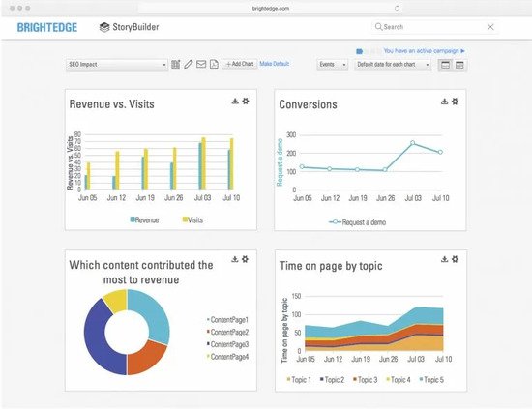Click the brightedge.com address bar

[271, 8]
